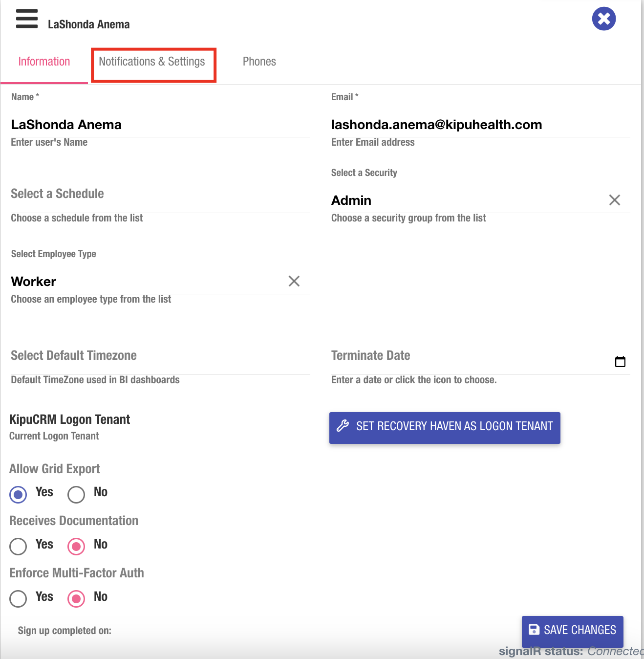The image size is (644, 659).
Task: Click the Name input field
Action: [160, 125]
